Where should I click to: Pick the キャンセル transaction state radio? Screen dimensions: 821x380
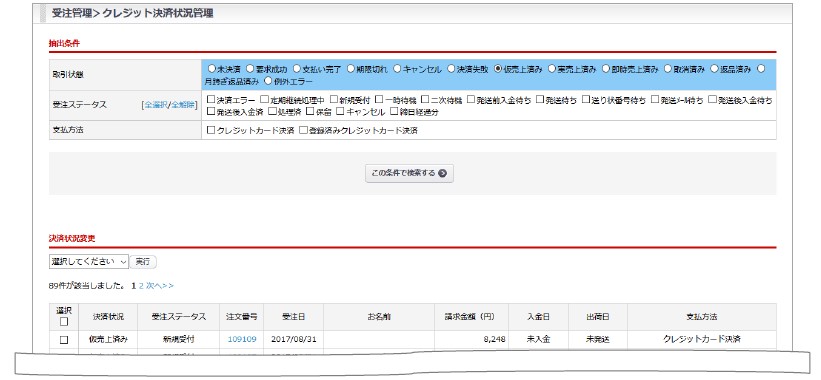[397, 69]
